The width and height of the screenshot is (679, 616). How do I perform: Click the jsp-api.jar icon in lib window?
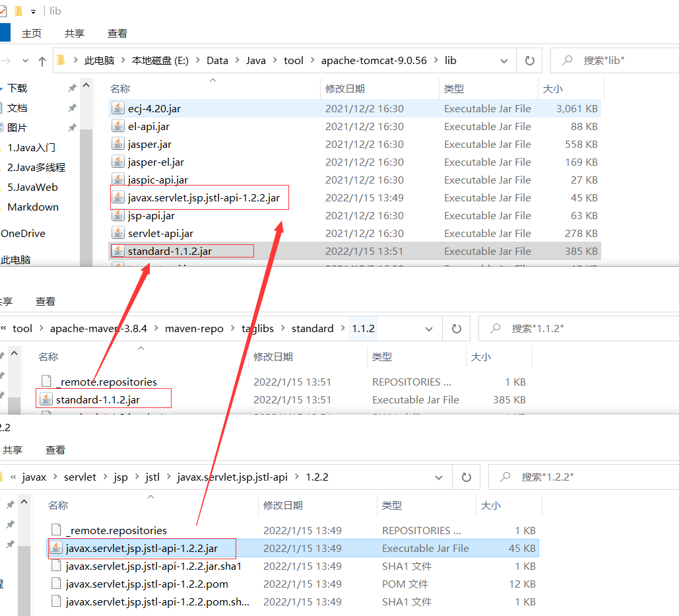[x=117, y=215]
